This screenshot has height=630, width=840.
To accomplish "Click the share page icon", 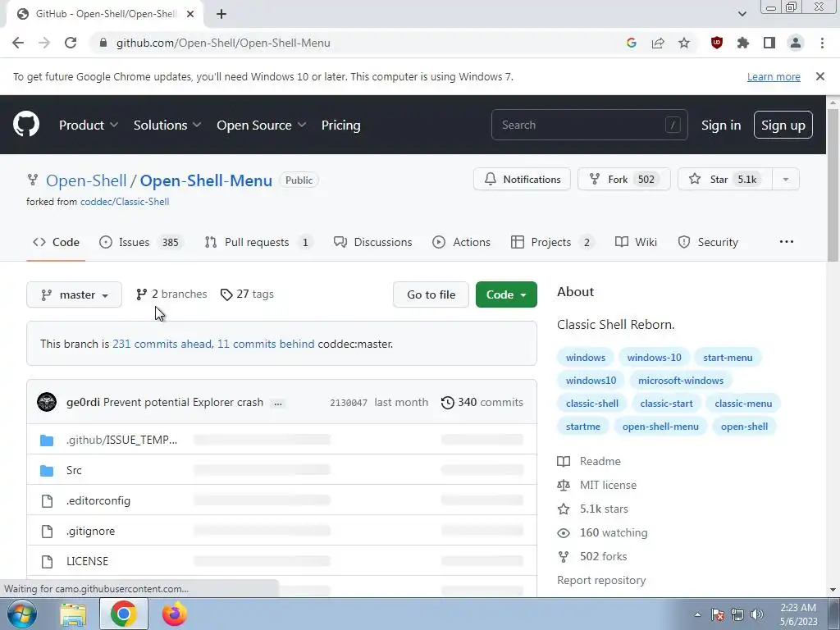I will pos(658,43).
